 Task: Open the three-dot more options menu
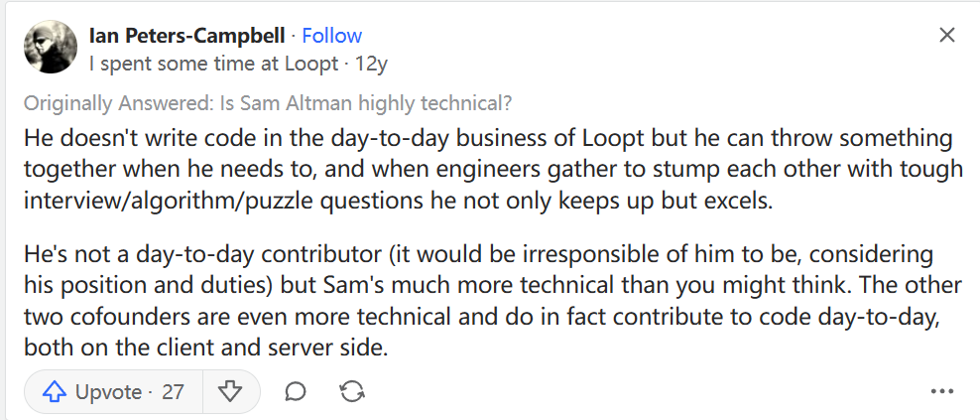tap(941, 392)
